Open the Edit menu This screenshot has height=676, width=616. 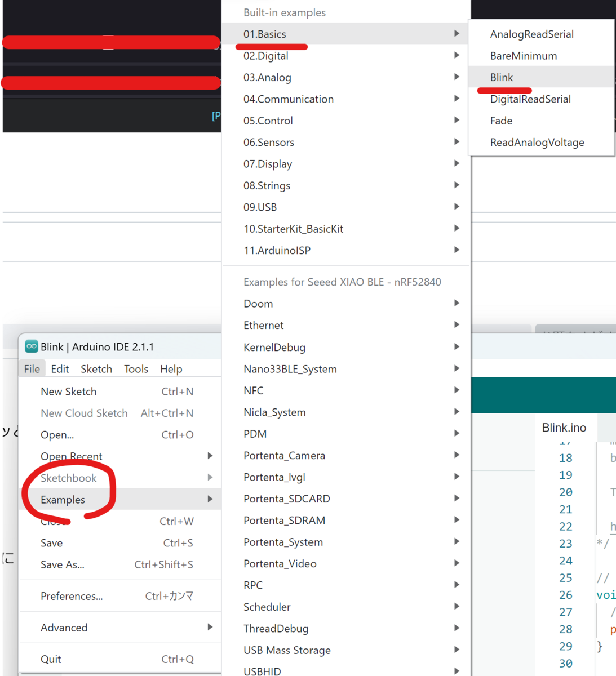(60, 369)
